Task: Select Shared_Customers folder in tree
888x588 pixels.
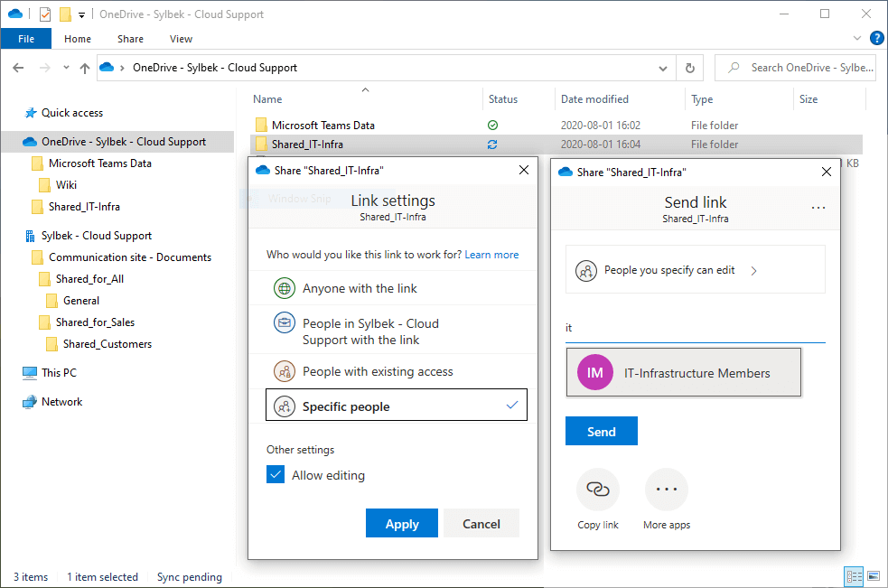Action: [107, 344]
